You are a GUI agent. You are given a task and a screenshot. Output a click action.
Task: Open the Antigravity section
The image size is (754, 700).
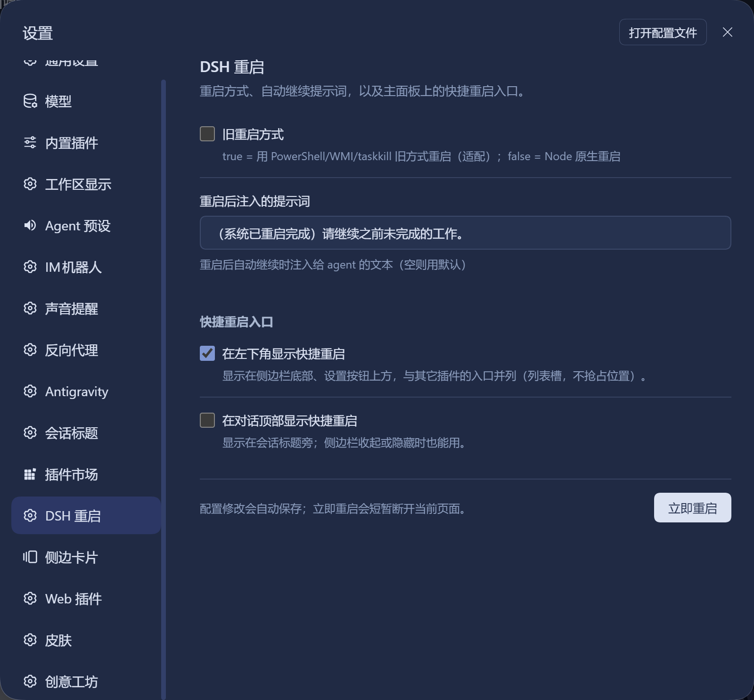[x=86, y=391]
